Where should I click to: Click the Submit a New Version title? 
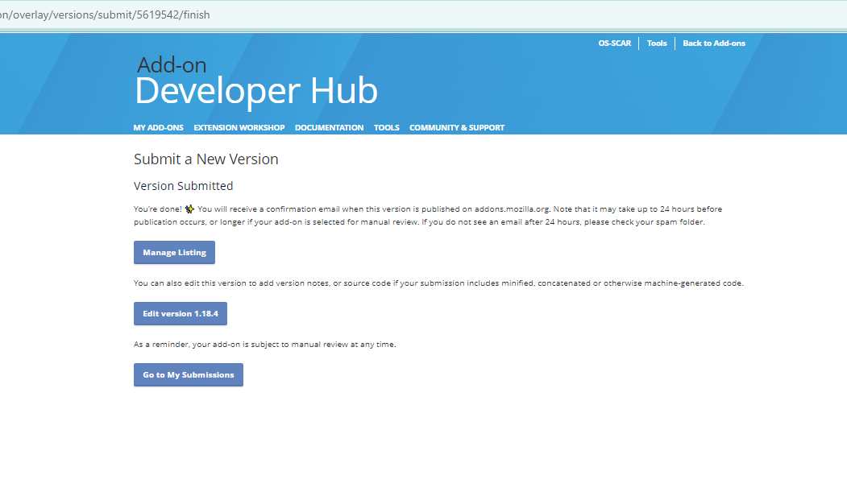pos(206,159)
